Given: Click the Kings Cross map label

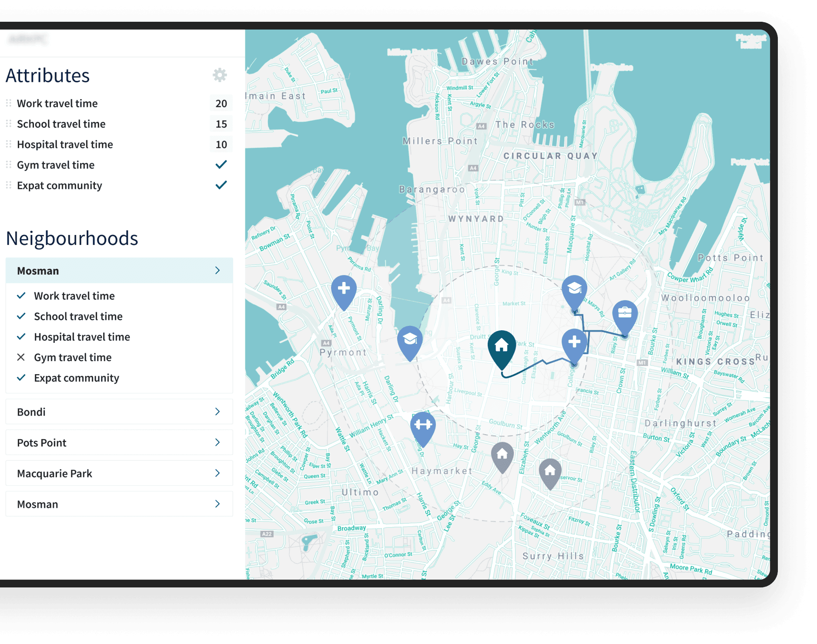Looking at the screenshot, I should (x=716, y=362).
